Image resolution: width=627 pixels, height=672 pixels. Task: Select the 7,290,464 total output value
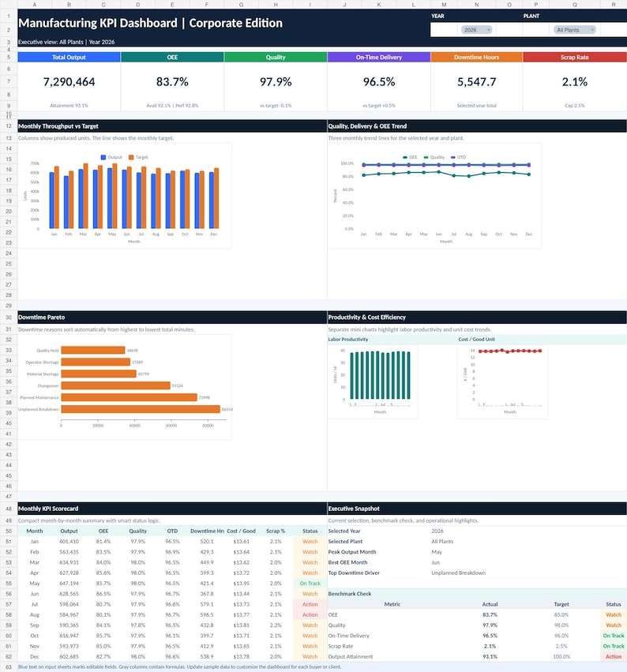tap(69, 82)
